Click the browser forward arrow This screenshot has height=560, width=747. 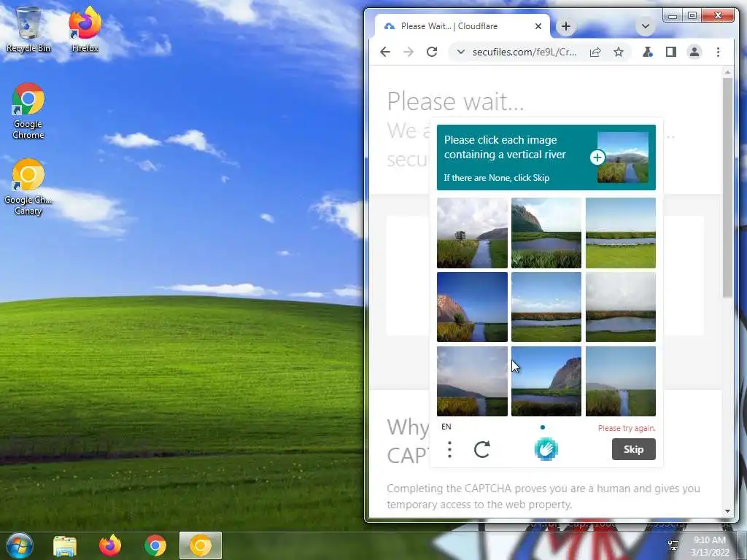(409, 52)
